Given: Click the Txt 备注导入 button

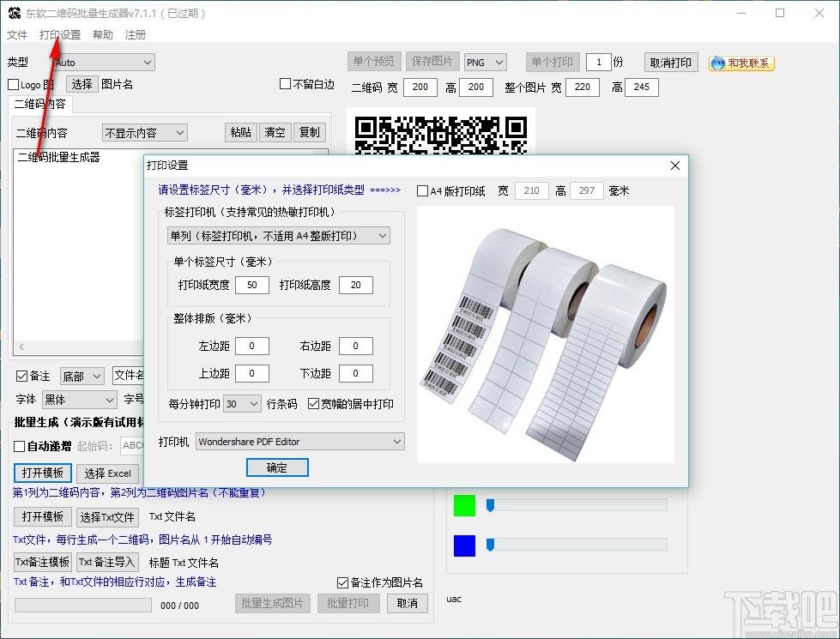Looking at the screenshot, I should click(107, 562).
